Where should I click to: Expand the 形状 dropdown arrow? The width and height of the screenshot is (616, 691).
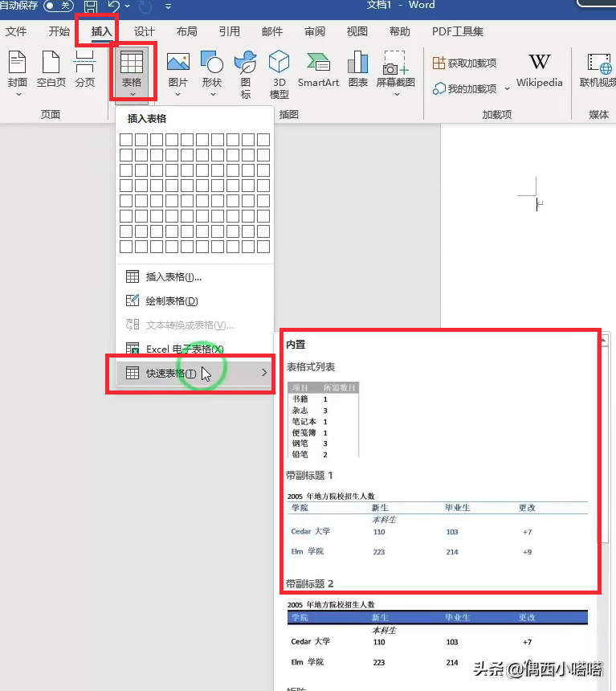(x=213, y=94)
